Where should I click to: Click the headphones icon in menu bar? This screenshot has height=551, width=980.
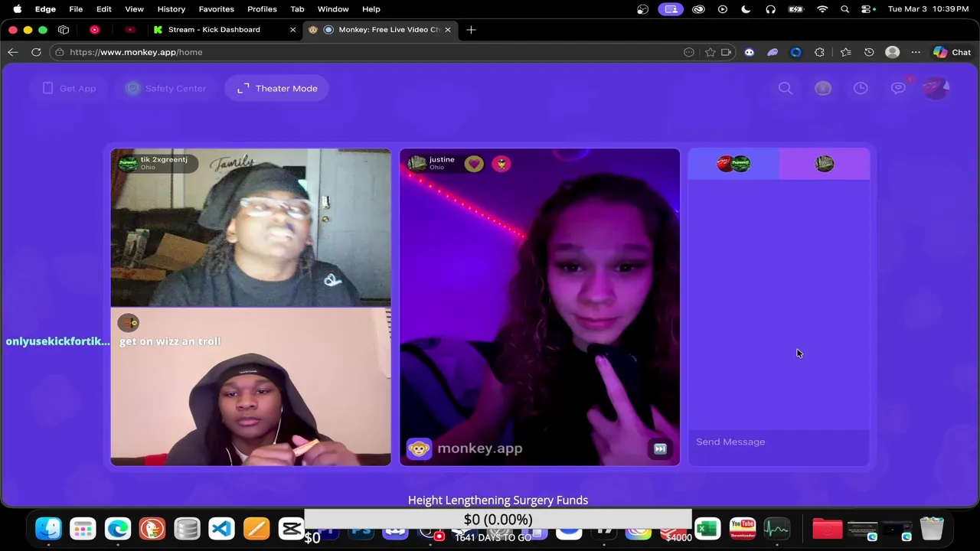coord(770,9)
